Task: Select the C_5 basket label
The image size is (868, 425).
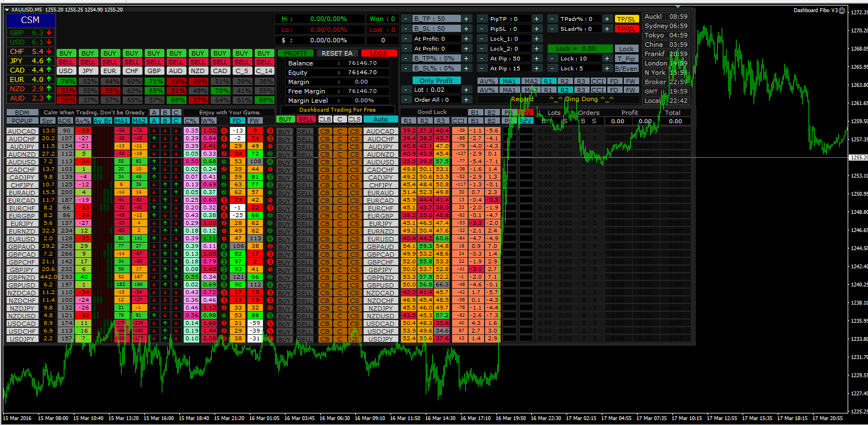Action: [242, 71]
